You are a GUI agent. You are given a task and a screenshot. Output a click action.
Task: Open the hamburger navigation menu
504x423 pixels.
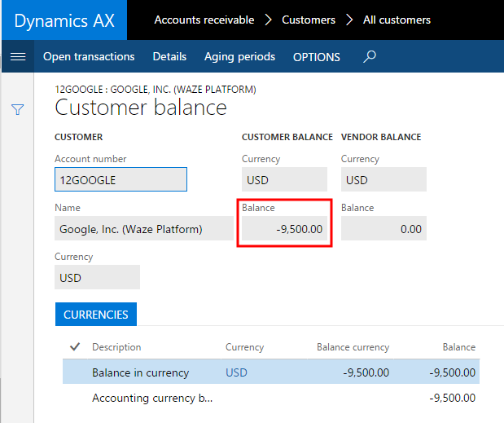18,56
